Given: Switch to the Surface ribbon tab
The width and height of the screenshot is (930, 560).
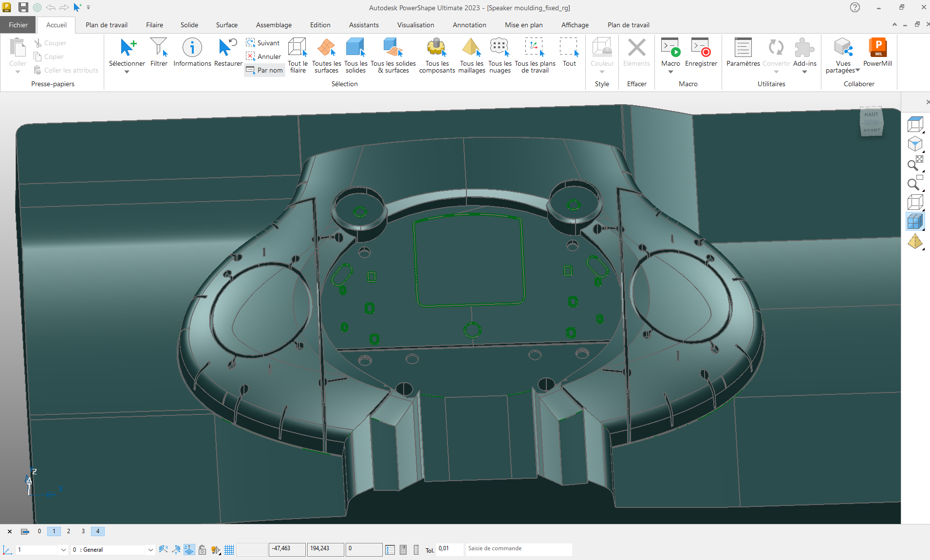Looking at the screenshot, I should pyautogui.click(x=226, y=25).
